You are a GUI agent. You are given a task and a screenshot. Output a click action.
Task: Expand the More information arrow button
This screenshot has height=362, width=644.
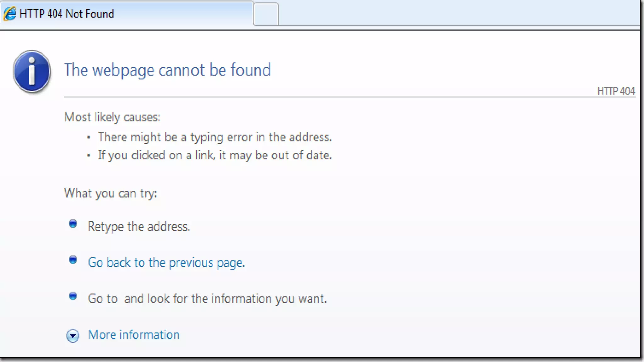[73, 336]
